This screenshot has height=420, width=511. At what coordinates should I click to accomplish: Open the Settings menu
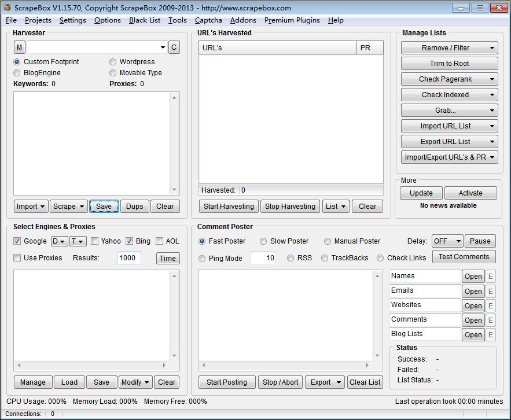point(73,20)
